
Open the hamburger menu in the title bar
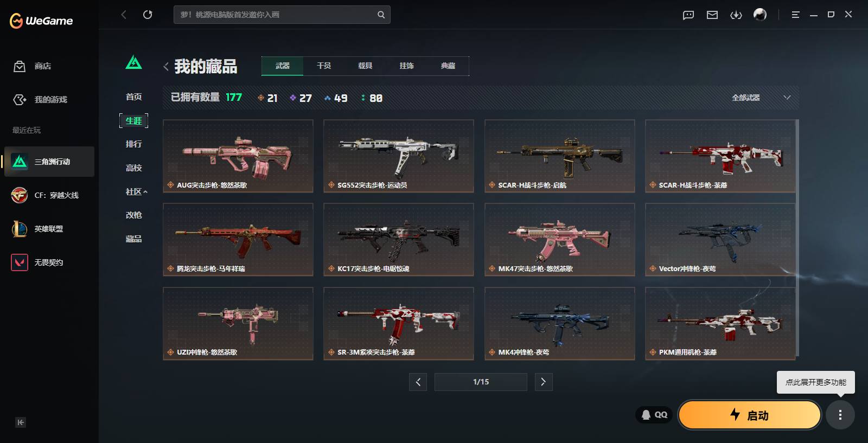point(795,15)
